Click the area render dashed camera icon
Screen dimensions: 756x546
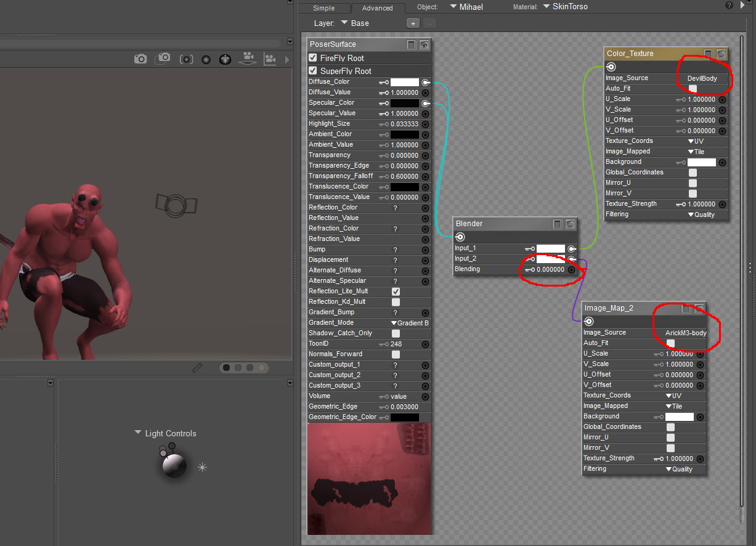click(x=163, y=58)
